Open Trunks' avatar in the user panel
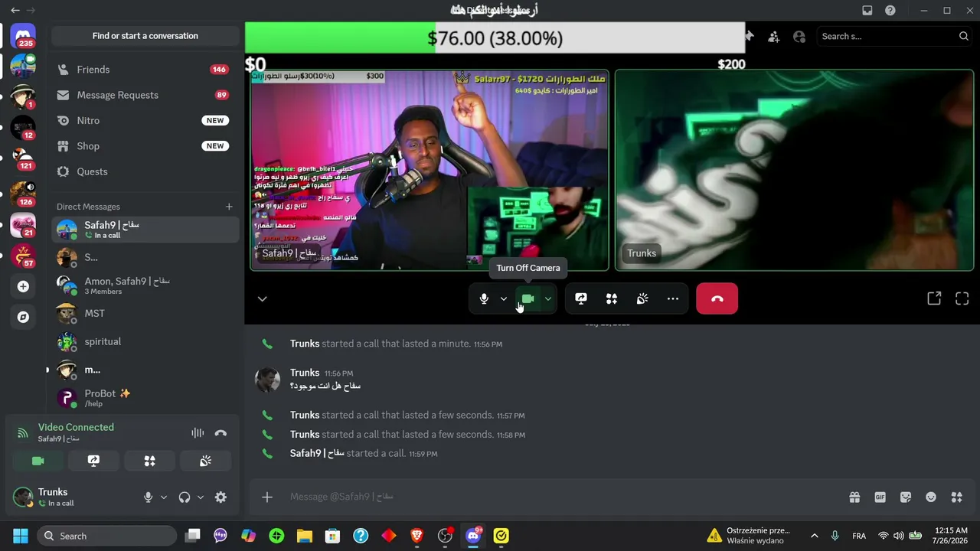The image size is (980, 551). [x=23, y=497]
